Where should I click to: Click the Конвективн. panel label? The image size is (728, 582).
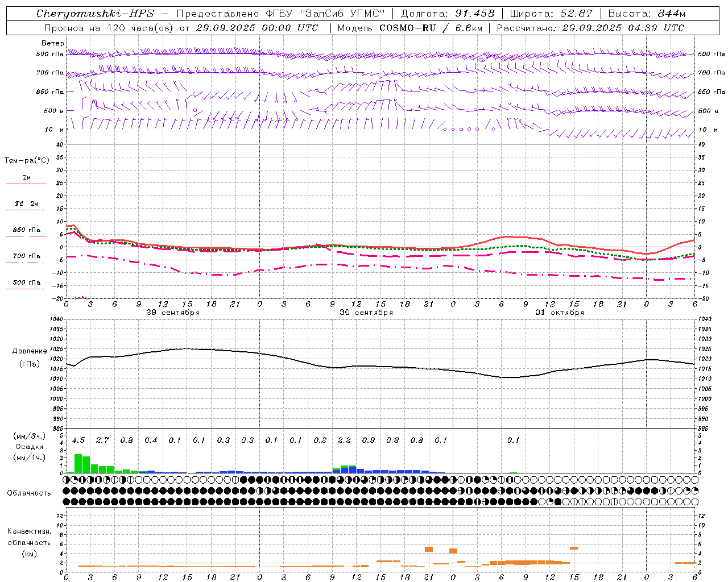coord(29,531)
